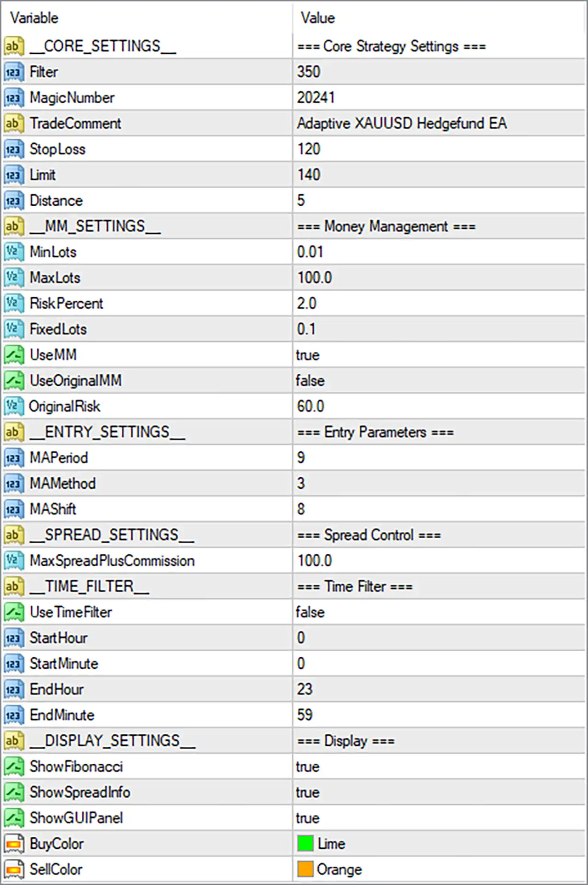Select the MAMethod variable name
This screenshot has width=588, height=885.
point(63,484)
